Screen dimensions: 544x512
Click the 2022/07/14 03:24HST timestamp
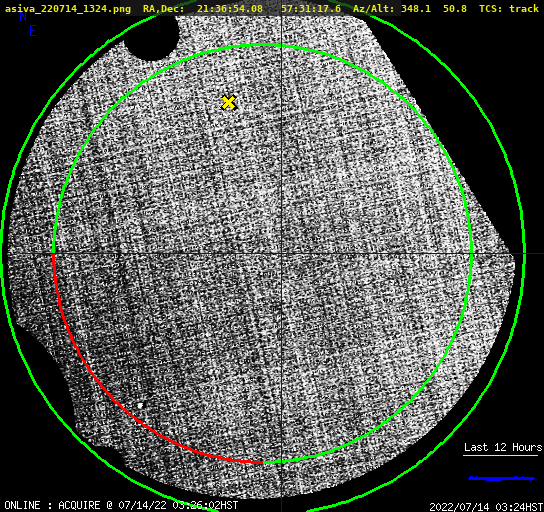tap(486, 507)
